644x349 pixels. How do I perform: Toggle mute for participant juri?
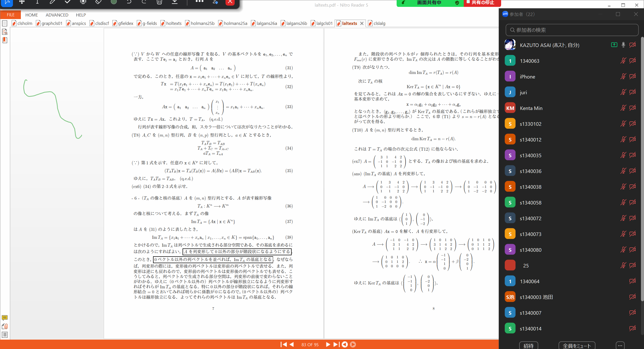point(623,92)
